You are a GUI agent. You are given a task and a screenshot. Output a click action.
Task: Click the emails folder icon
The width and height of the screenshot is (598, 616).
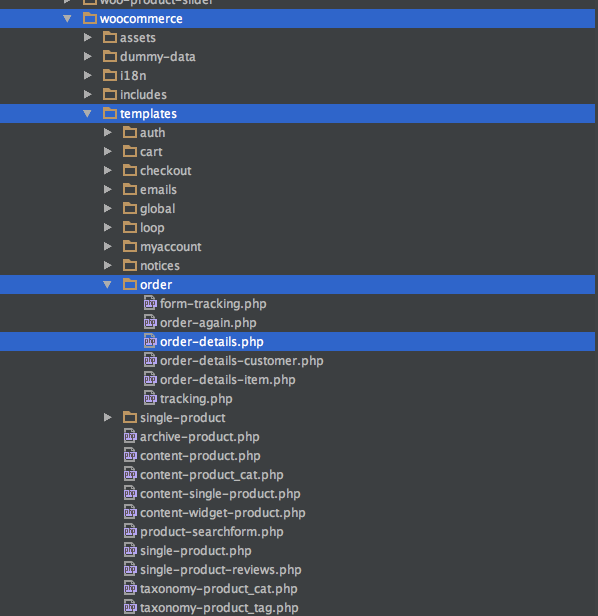pyautogui.click(x=130, y=189)
